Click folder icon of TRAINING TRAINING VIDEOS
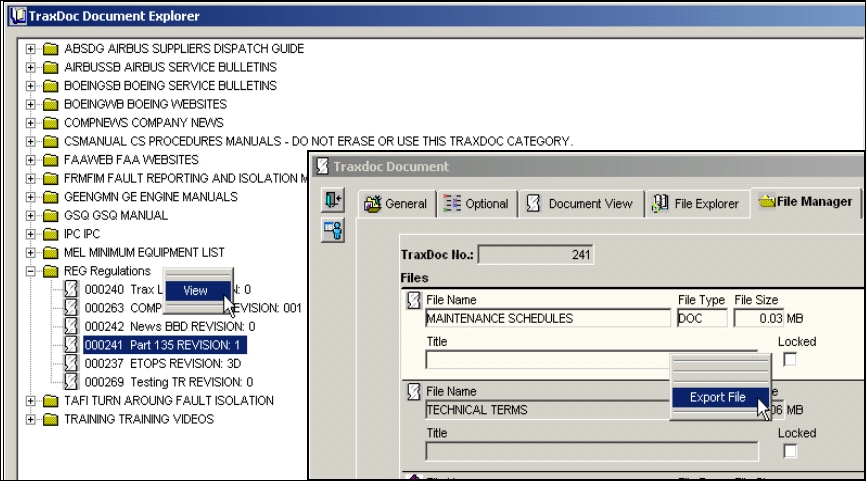Viewport: 866px width, 481px height. pyautogui.click(x=50, y=419)
